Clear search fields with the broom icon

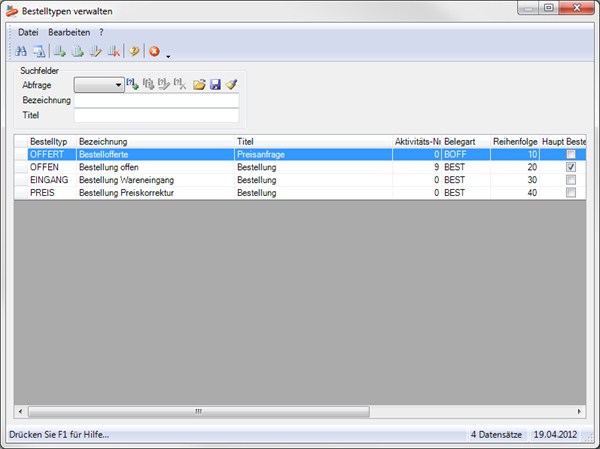(x=230, y=86)
